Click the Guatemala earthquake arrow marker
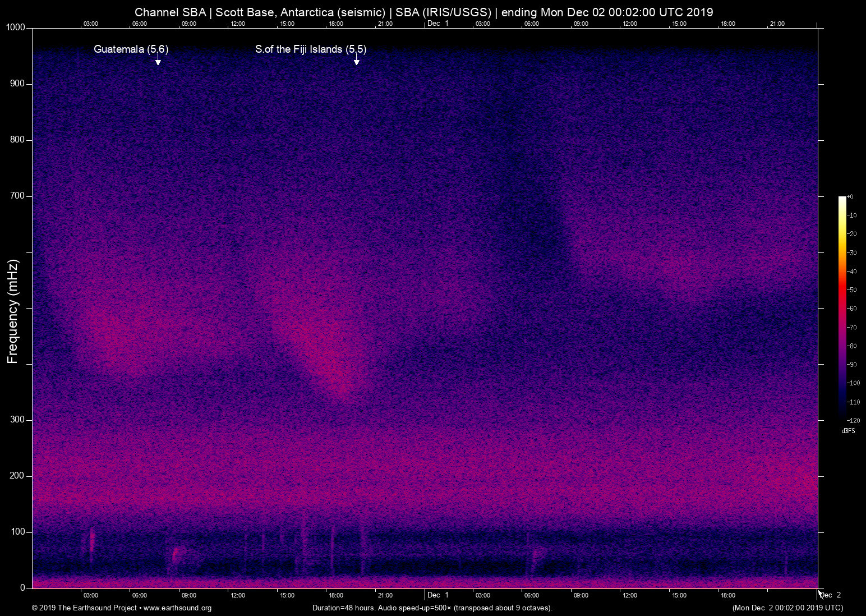 coord(158,62)
